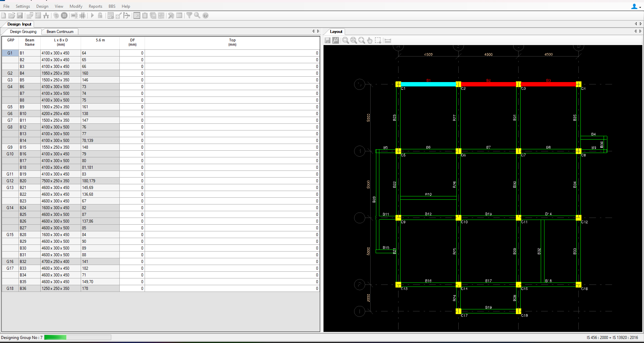
Task: Click the Open Folder toolbar icon
Action: [x=12, y=15]
